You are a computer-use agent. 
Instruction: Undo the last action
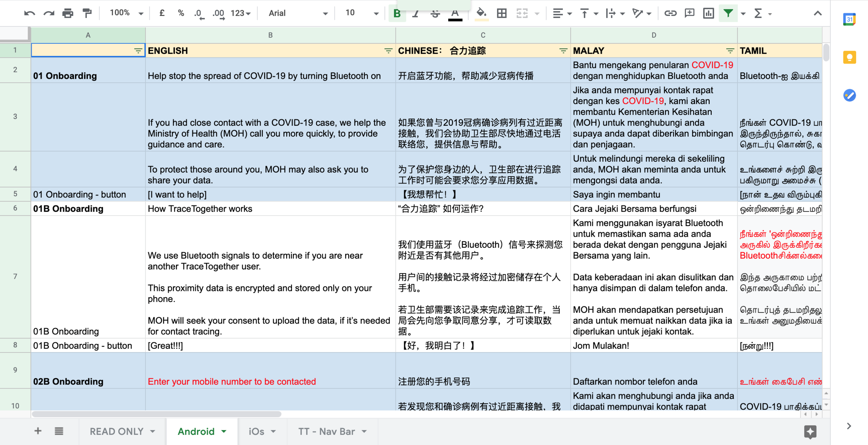(30, 14)
